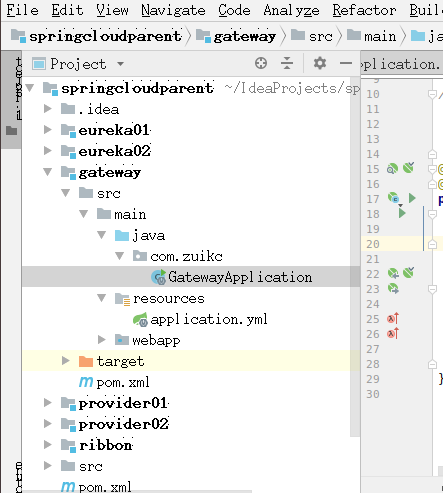This screenshot has width=443, height=493.
Task: Expand the target folder
Action: (66, 361)
